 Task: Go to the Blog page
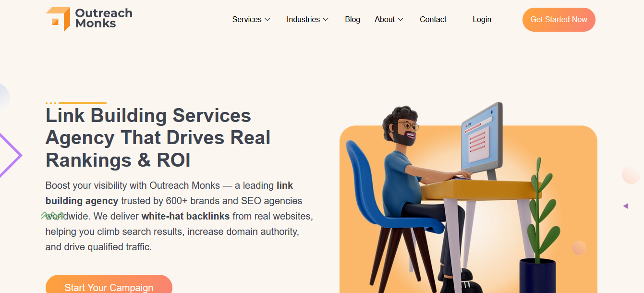[352, 20]
